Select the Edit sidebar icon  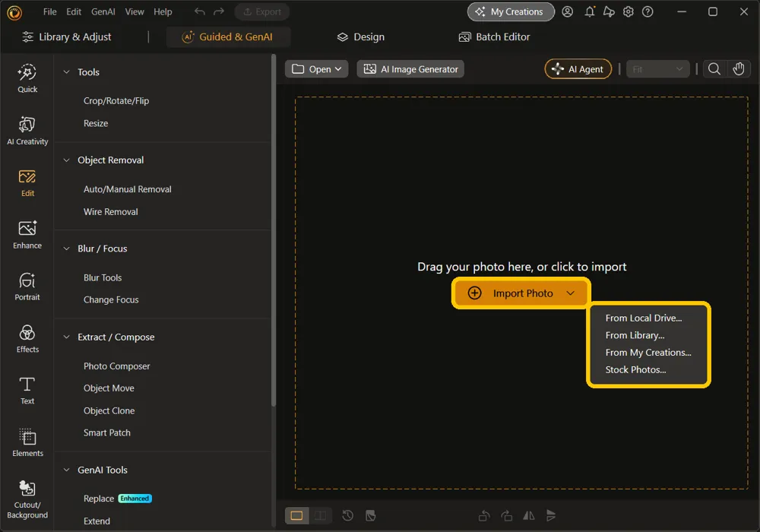pos(27,183)
